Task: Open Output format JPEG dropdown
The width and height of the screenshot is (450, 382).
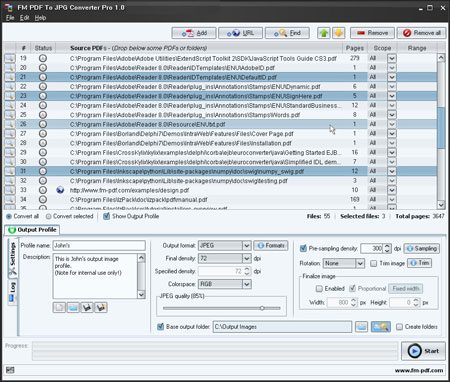Action: point(246,246)
